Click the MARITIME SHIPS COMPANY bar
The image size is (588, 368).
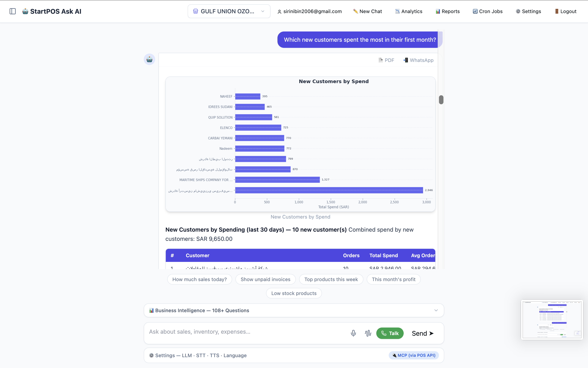(277, 180)
